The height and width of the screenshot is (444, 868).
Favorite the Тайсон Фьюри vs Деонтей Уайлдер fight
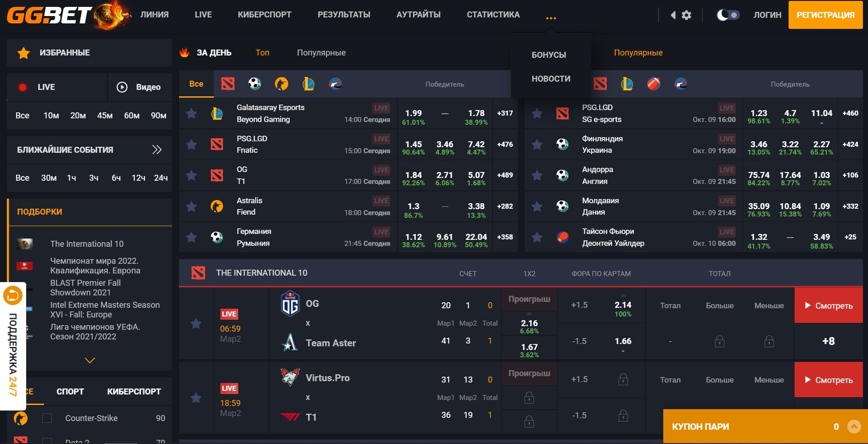coord(537,237)
